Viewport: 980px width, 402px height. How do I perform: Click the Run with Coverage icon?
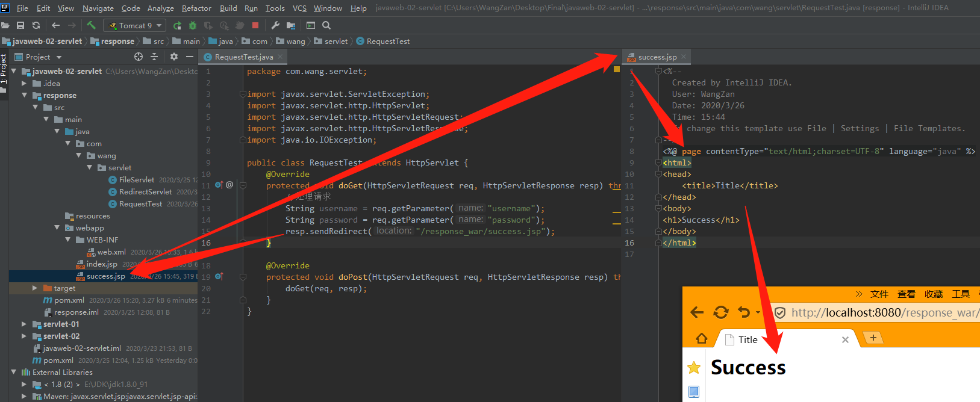coord(208,25)
